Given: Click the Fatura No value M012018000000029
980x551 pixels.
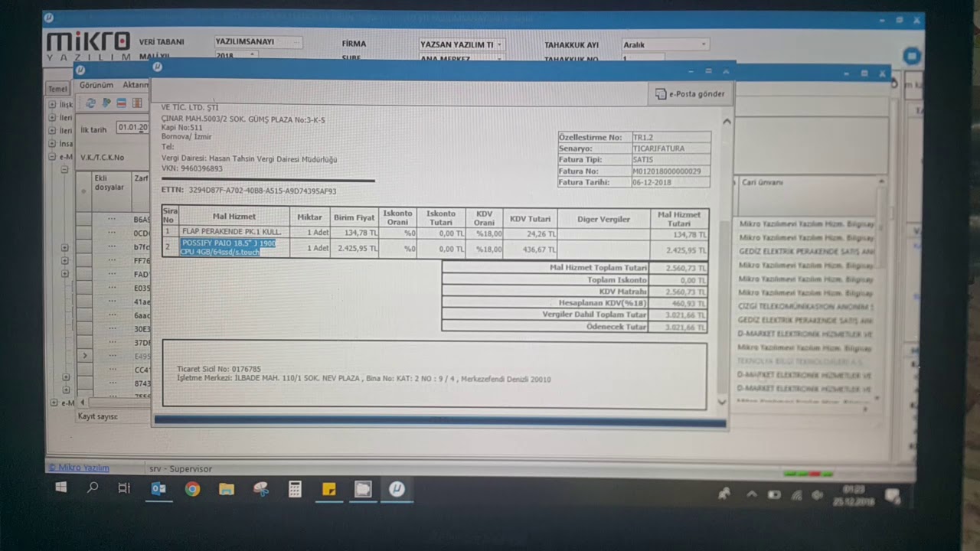Looking at the screenshot, I should click(666, 171).
